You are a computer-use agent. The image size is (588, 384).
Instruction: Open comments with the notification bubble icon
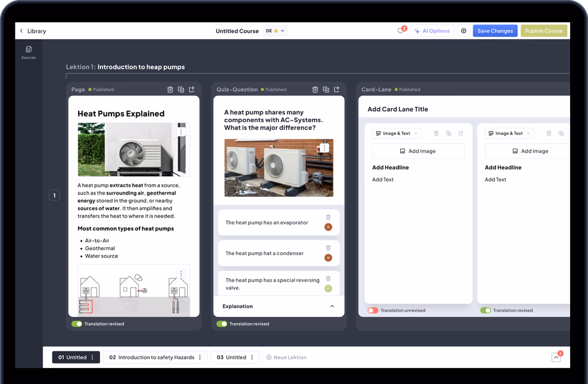(x=401, y=31)
